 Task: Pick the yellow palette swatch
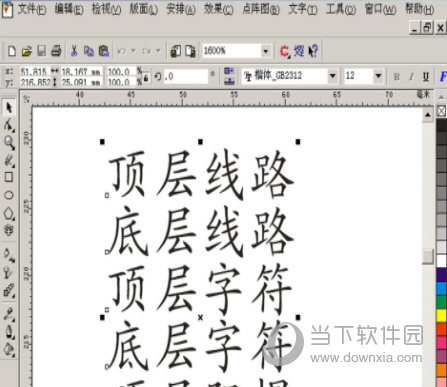pos(442,315)
